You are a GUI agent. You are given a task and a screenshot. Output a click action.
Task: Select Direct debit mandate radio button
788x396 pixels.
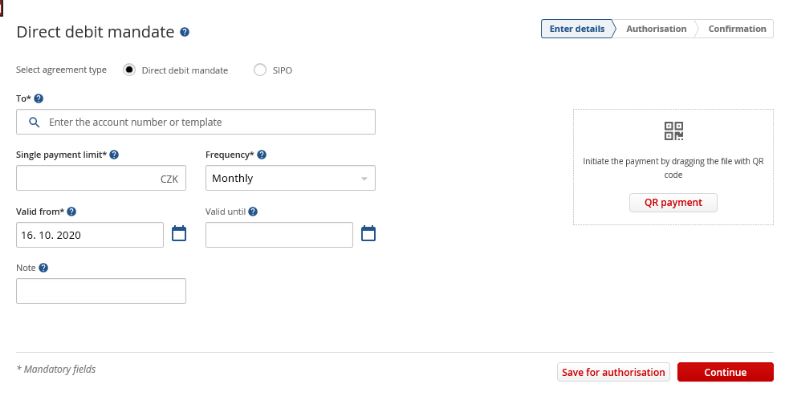(x=129, y=70)
